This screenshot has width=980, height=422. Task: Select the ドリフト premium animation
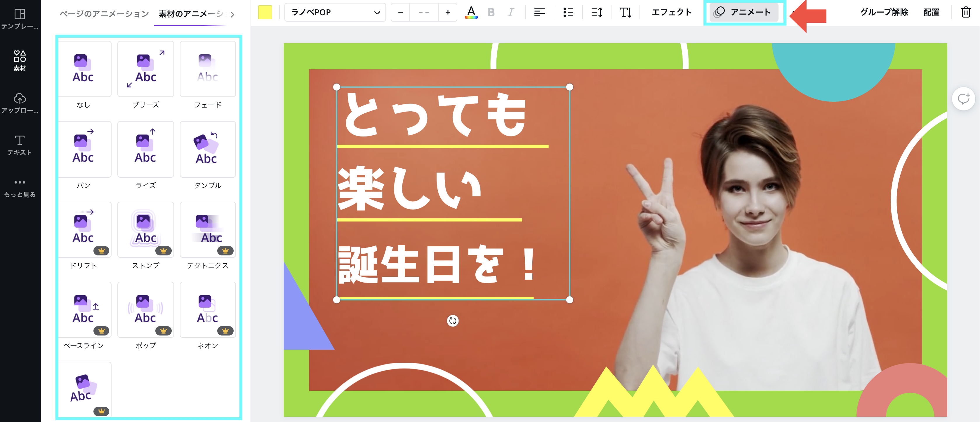pos(84,230)
